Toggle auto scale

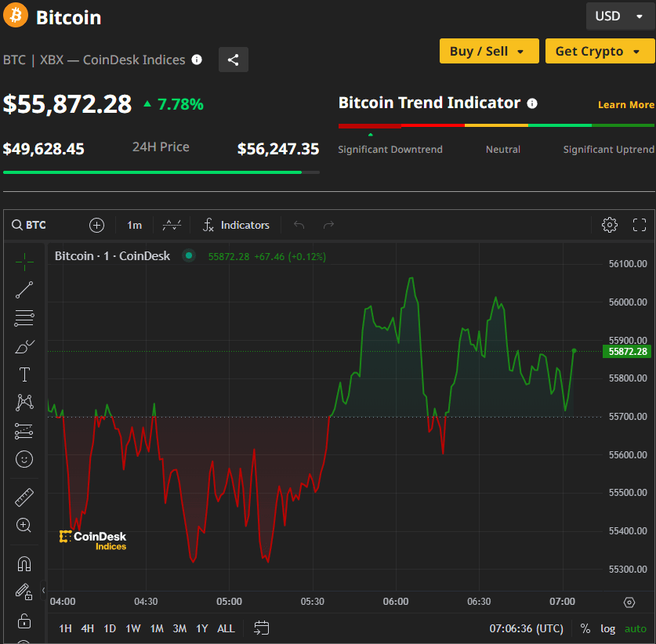coord(636,628)
